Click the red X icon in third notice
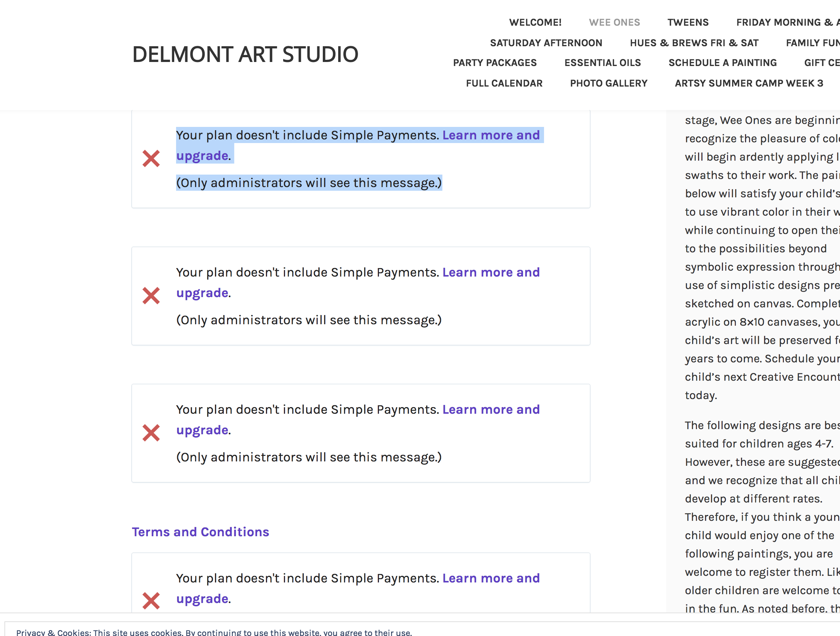 pos(151,433)
